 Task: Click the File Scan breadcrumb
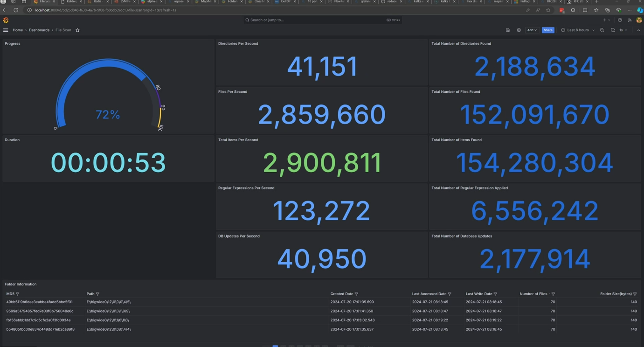pos(63,30)
